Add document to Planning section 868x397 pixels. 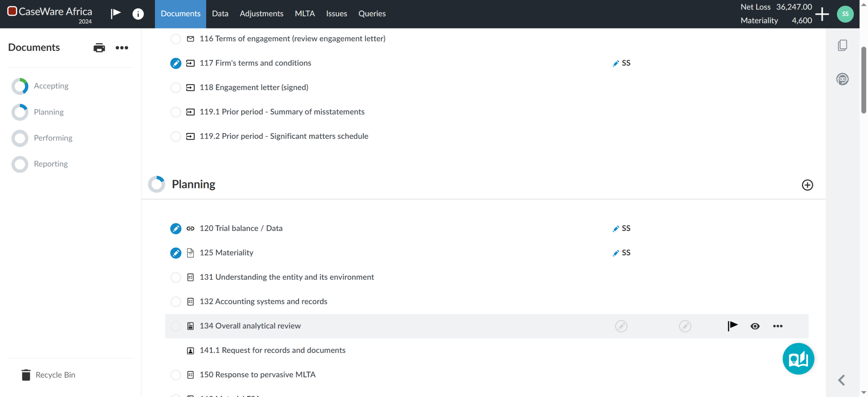(807, 185)
